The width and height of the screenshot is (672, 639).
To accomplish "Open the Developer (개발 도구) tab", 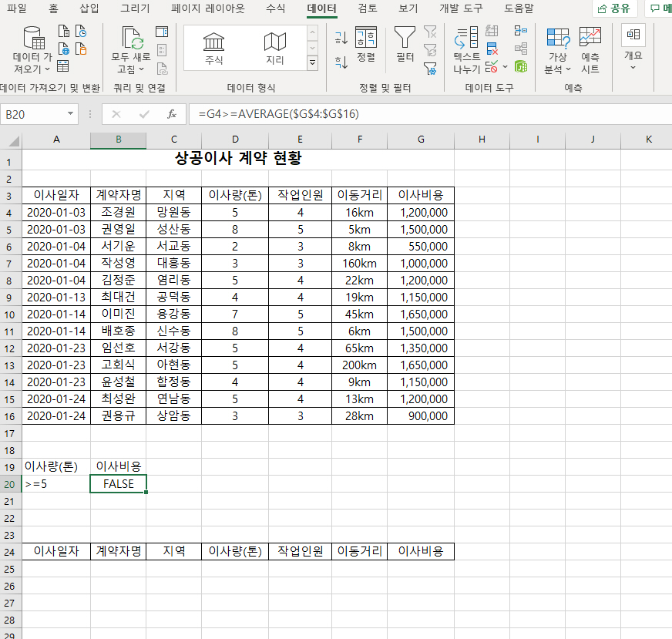I will click(x=459, y=8).
